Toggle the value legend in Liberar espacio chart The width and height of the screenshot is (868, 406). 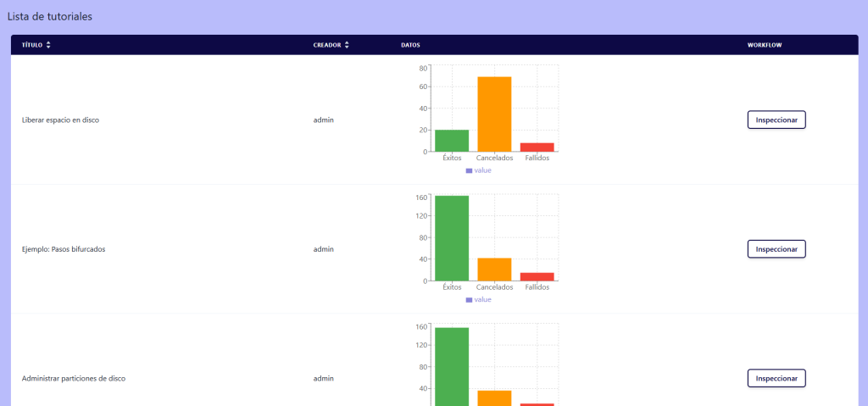click(x=478, y=170)
